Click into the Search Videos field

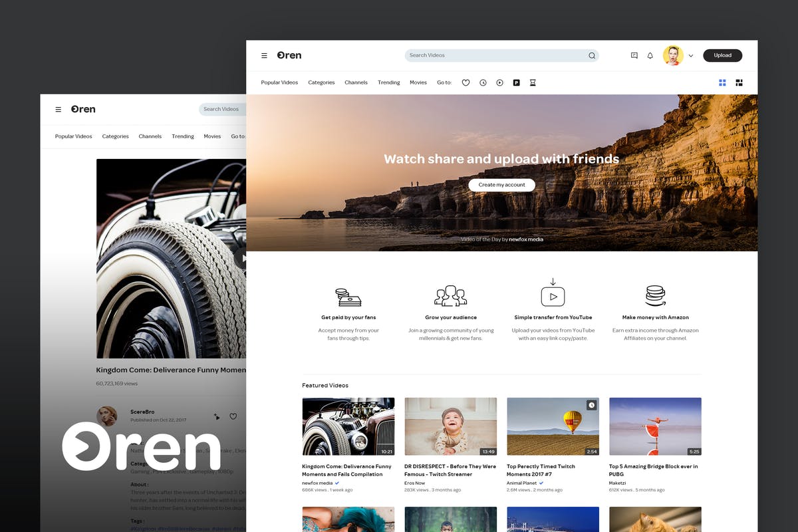(x=492, y=56)
